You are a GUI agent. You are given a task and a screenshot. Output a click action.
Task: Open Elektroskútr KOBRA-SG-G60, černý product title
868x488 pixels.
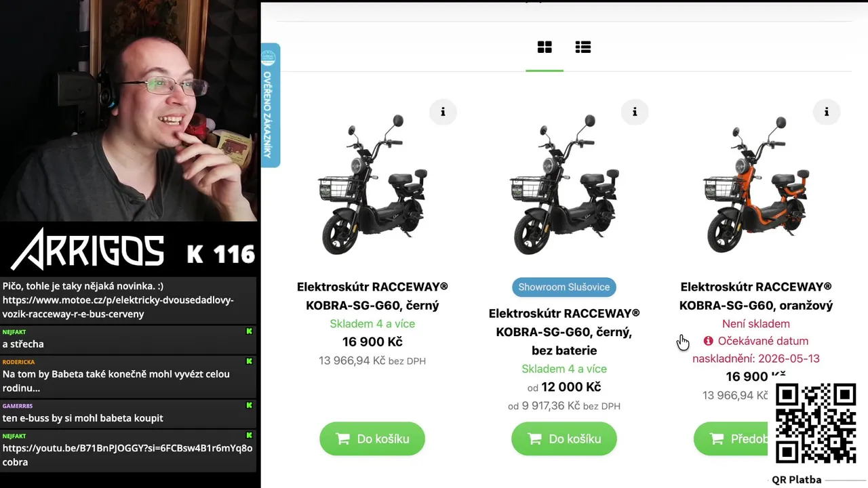(372, 296)
